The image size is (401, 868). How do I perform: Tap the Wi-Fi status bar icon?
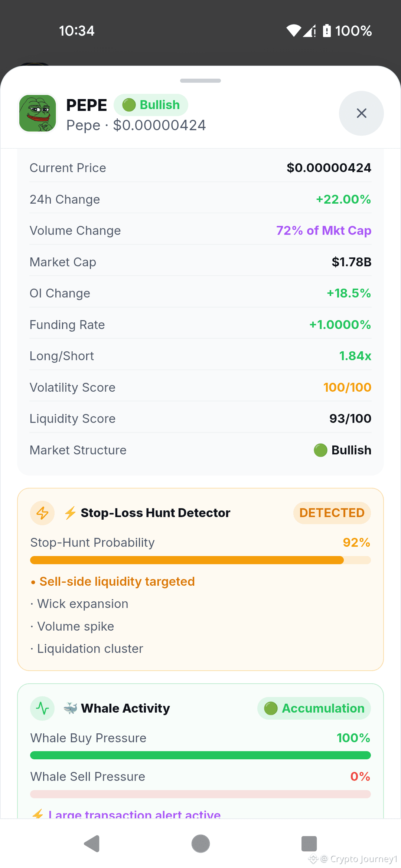tap(294, 31)
